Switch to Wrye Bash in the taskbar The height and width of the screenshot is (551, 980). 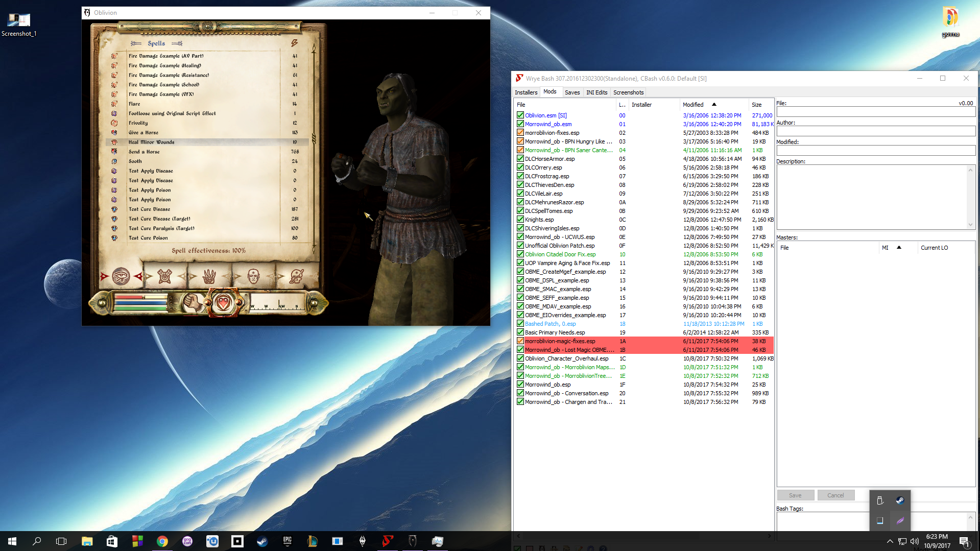point(388,541)
